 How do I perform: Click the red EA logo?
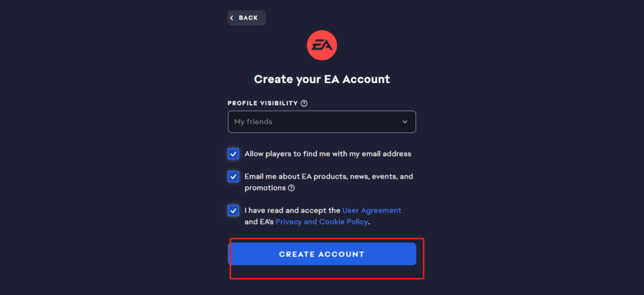point(321,45)
